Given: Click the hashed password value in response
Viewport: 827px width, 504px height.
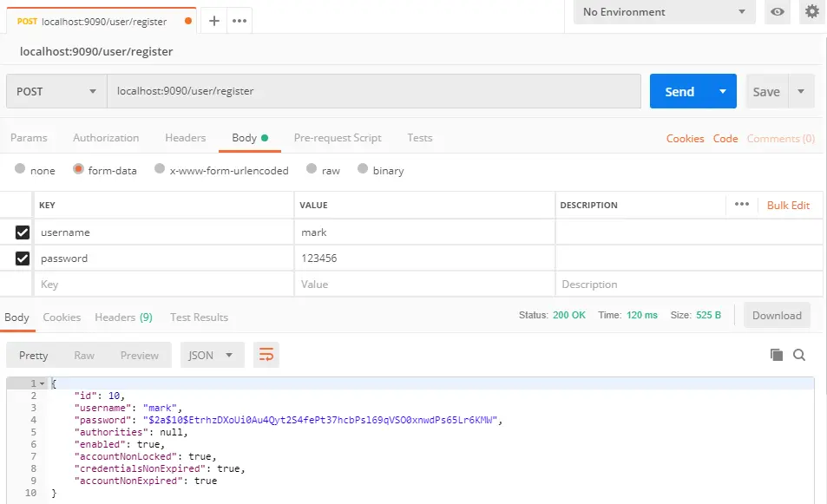Looking at the screenshot, I should tap(320, 420).
